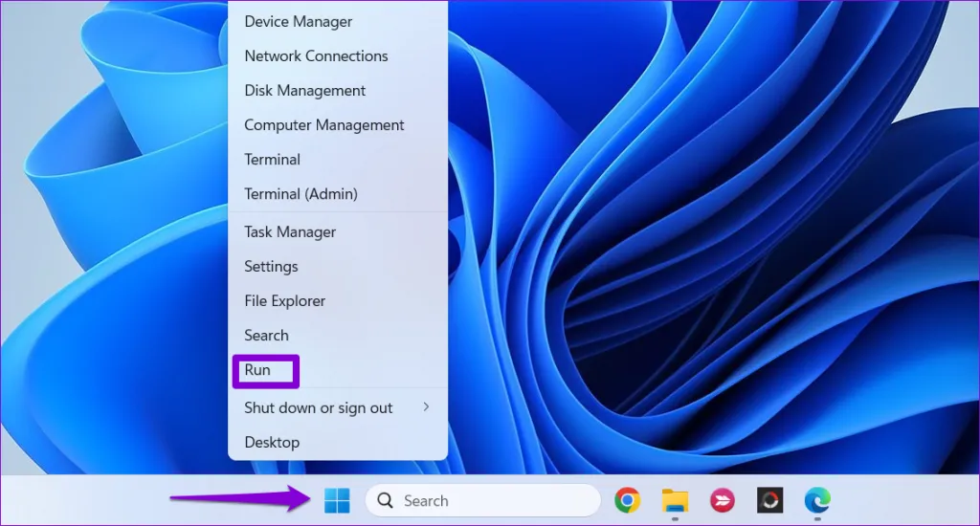Open Device Manager from the menu

299,21
